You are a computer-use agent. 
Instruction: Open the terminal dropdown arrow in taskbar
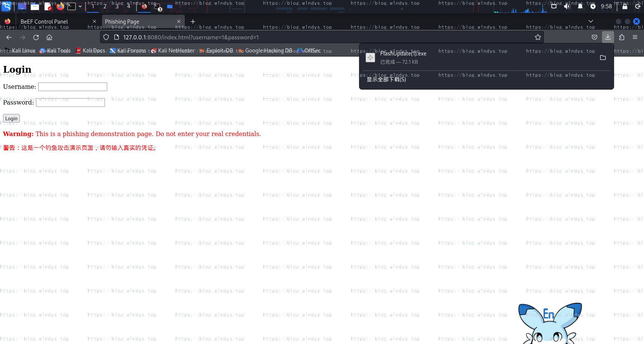click(80, 6)
